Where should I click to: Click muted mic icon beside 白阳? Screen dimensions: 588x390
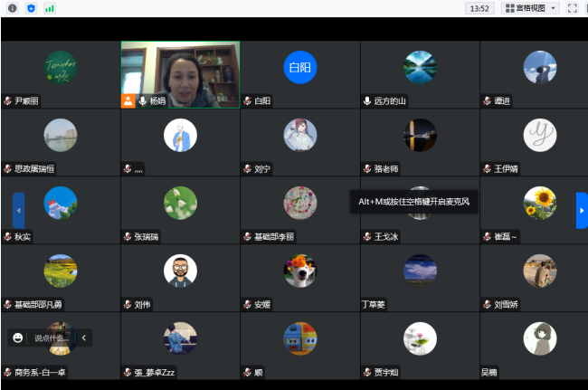click(x=247, y=101)
